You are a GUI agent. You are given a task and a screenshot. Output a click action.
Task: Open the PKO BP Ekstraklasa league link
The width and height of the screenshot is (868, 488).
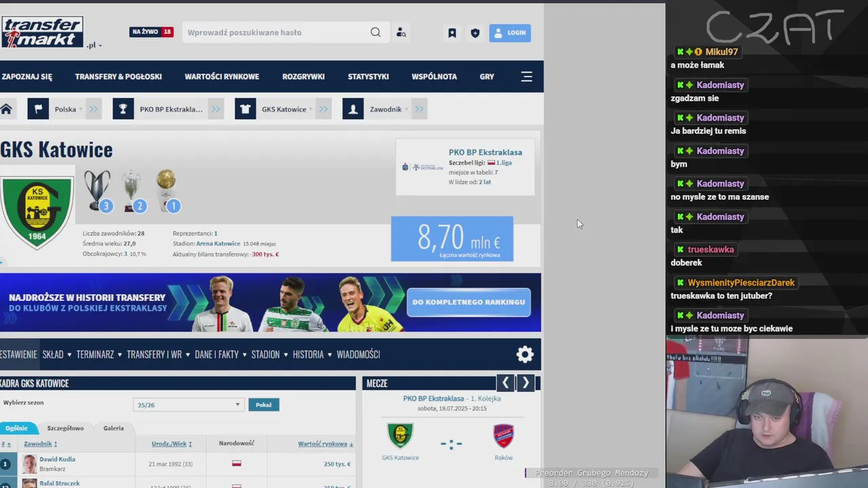485,152
